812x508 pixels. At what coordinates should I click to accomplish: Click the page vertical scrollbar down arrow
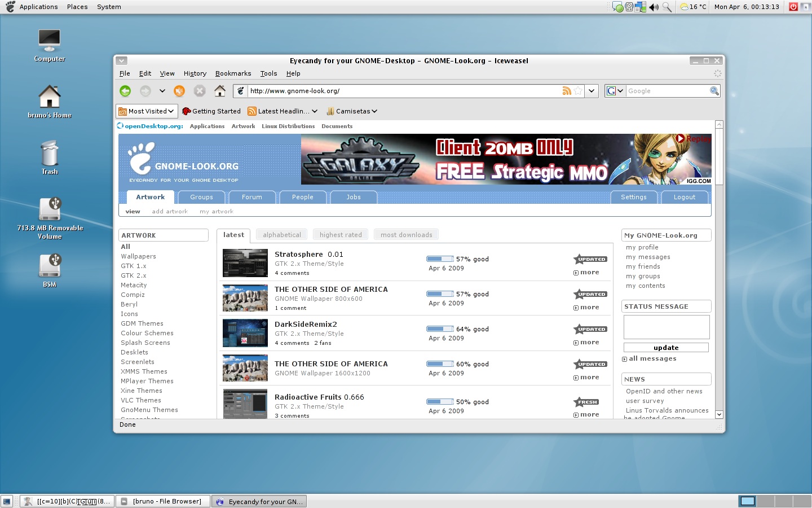tap(719, 414)
